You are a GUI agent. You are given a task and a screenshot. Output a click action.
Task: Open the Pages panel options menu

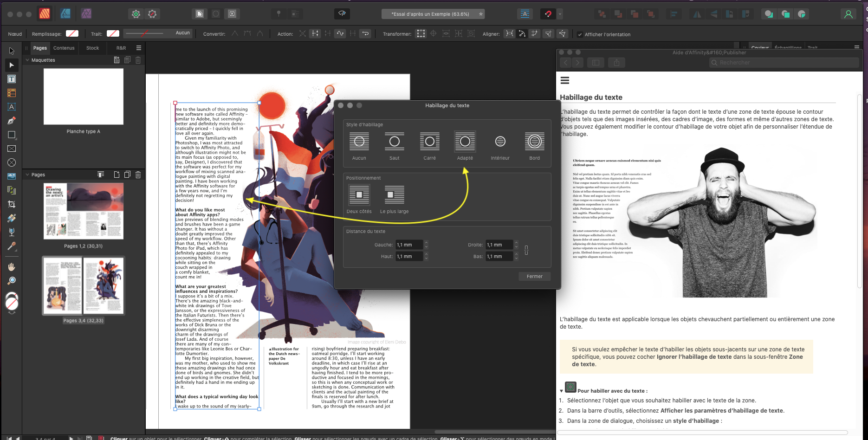click(x=138, y=48)
